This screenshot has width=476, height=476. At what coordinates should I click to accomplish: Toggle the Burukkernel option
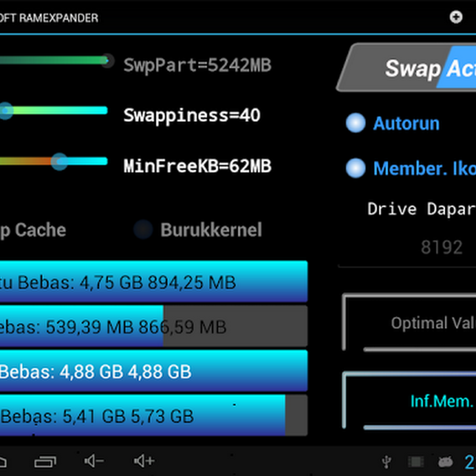point(198,230)
